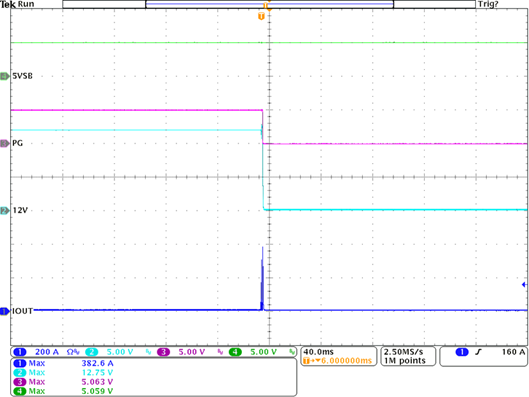The width and height of the screenshot is (529, 397).
Task: Click the channel 1 IOUT ground marker
Action: tap(5, 311)
